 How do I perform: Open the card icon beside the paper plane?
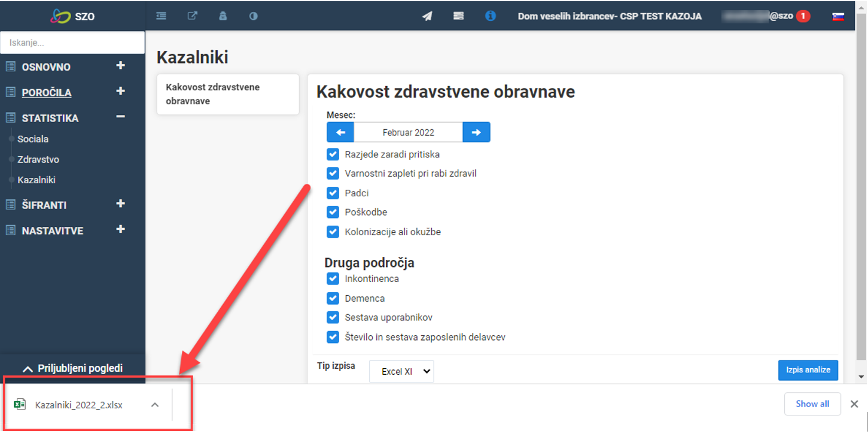[458, 16]
